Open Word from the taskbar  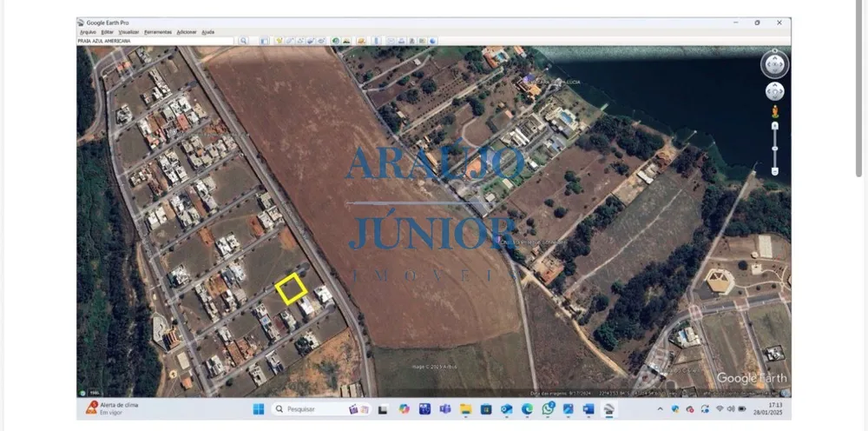588,408
